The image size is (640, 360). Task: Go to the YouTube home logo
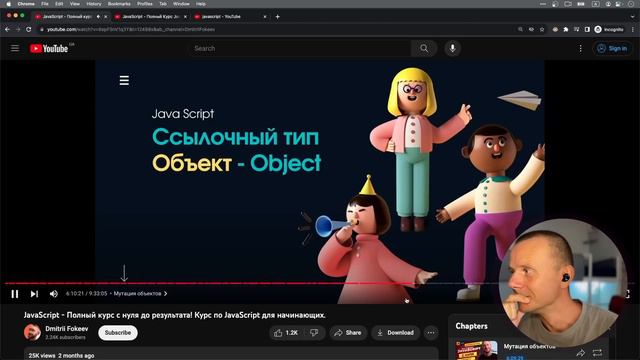point(49,49)
